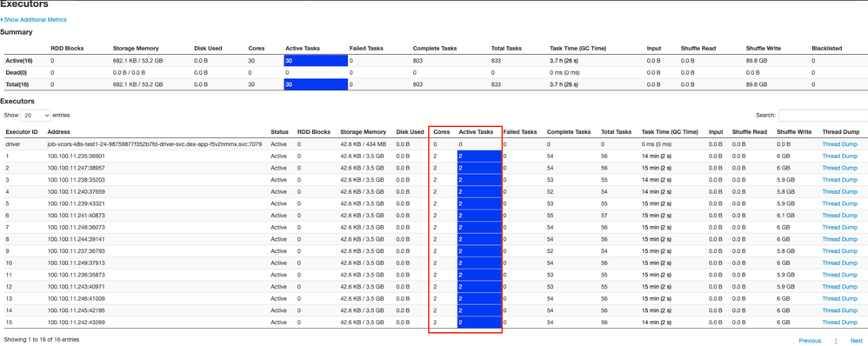Click the Executors page heading
Image resolution: width=868 pixels, height=346 pixels.
pyautogui.click(x=23, y=4)
